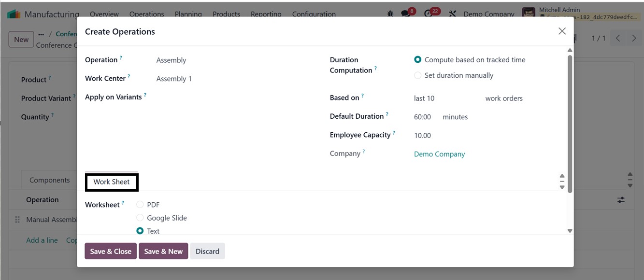Click the drag handle beside Manual Assembly
The image size is (644, 280).
(17, 220)
